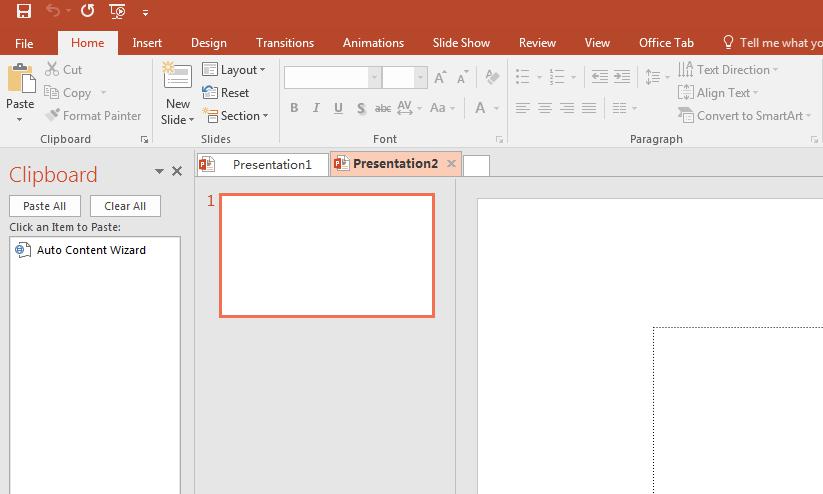Image resolution: width=823 pixels, height=494 pixels.
Task: Open Customize Quick Access Toolbar dropdown
Action: (x=145, y=12)
